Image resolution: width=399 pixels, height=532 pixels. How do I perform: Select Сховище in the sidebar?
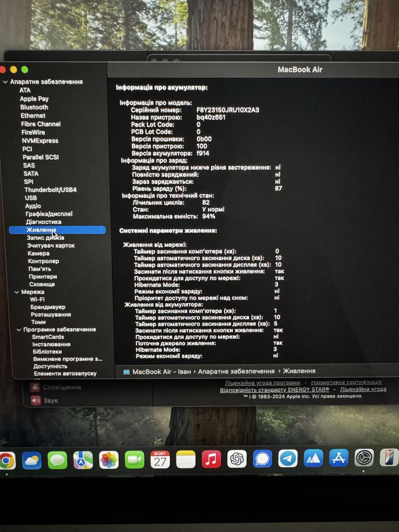click(x=42, y=284)
